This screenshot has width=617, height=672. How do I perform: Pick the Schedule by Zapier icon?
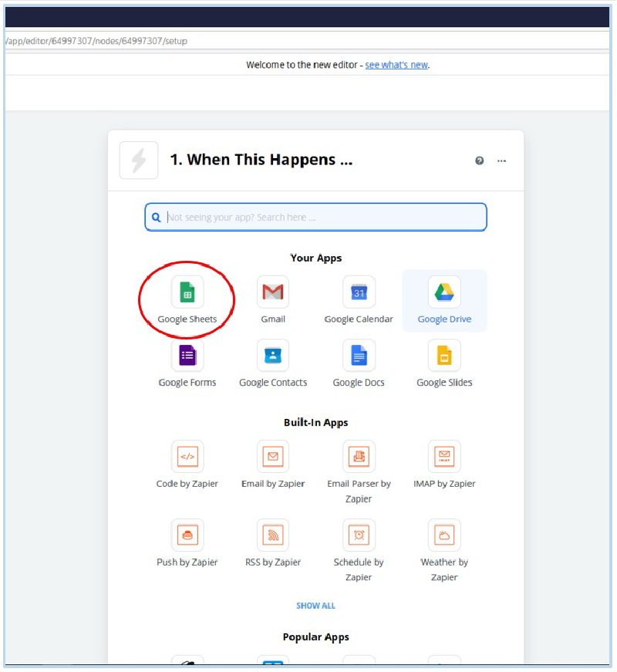tap(359, 535)
